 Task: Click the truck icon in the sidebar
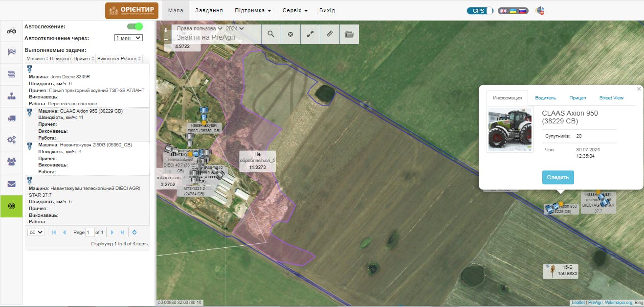pyautogui.click(x=11, y=118)
